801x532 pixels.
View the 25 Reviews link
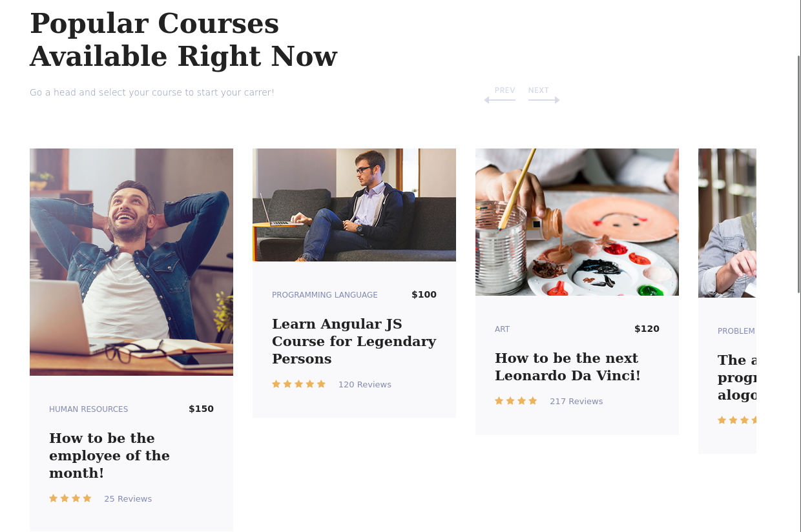[x=128, y=499]
